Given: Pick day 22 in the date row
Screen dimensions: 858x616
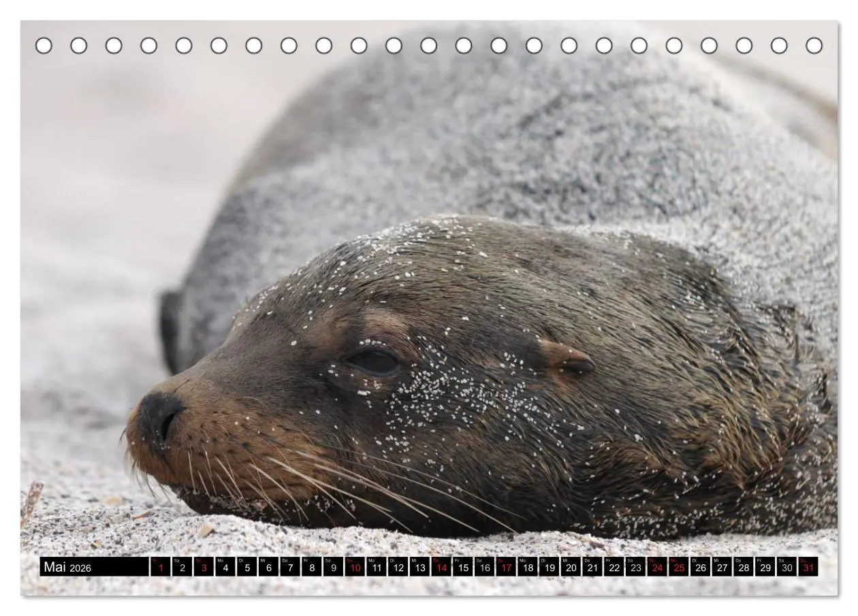Looking at the screenshot, I should tap(614, 566).
